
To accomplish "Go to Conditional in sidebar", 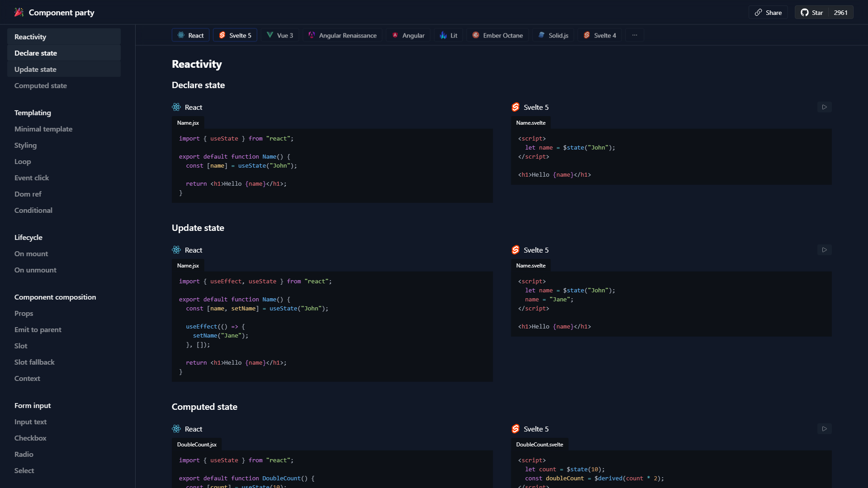I will (x=64, y=210).
